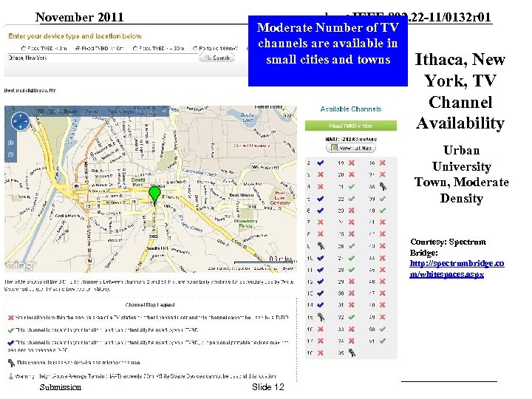The height and width of the screenshot is (399, 532).
Task: Click the red X for channel 18
Action: pyautogui.click(x=320, y=353)
